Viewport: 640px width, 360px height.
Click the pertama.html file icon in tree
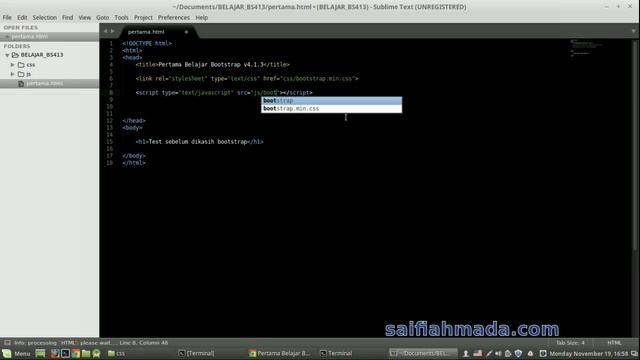click(x=21, y=83)
